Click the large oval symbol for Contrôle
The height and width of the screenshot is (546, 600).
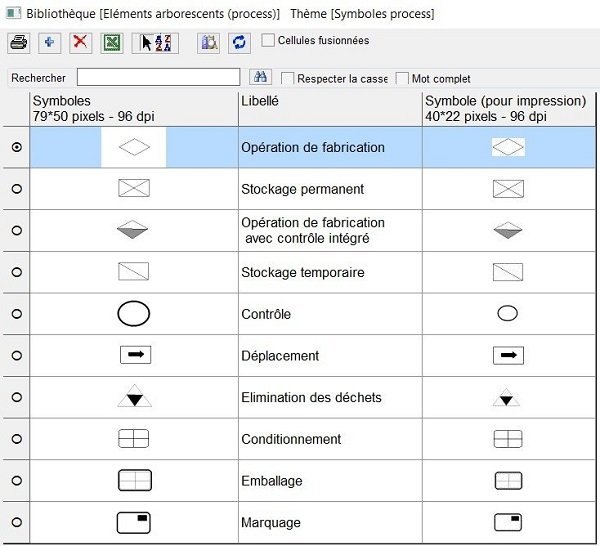(x=134, y=314)
